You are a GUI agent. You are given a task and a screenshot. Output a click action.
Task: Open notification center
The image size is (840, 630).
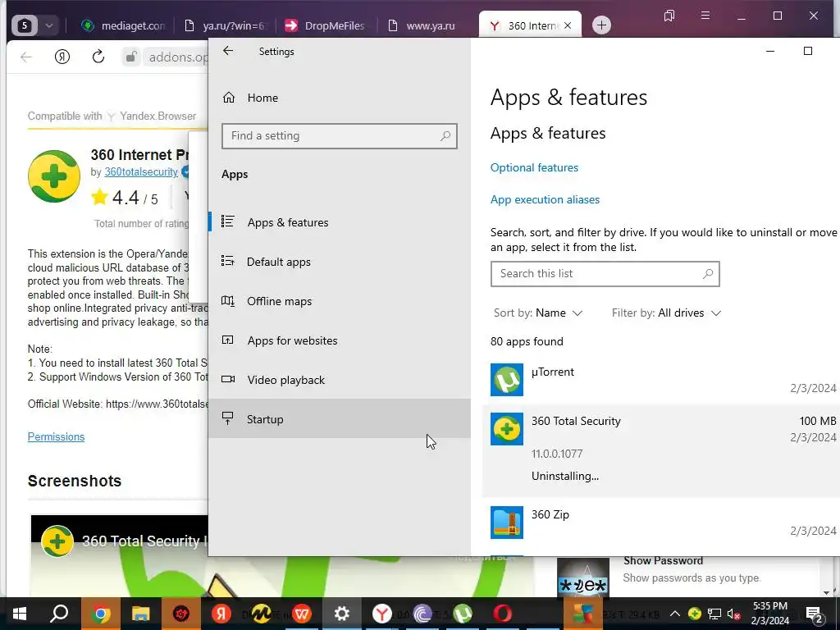(815, 614)
